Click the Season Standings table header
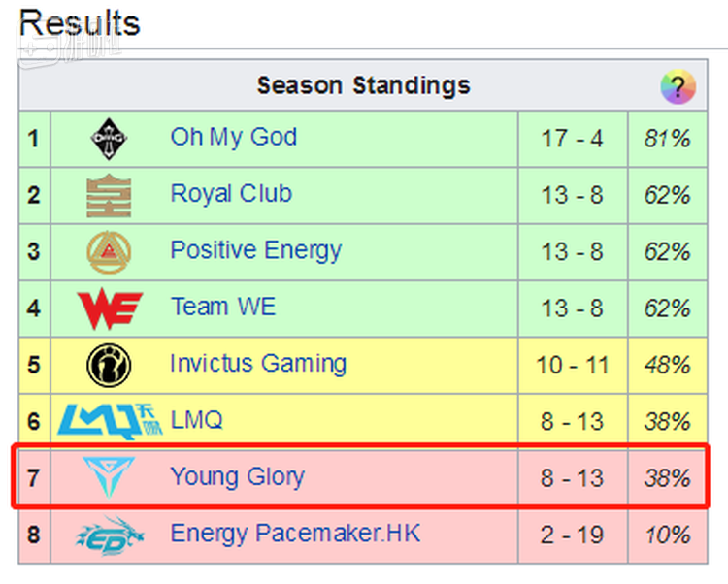This screenshot has width=728, height=584. pos(363,85)
